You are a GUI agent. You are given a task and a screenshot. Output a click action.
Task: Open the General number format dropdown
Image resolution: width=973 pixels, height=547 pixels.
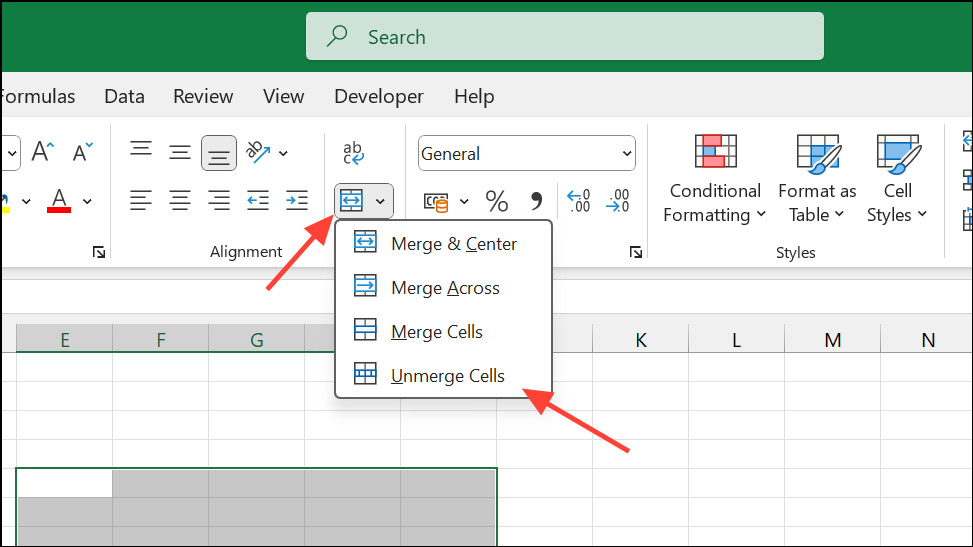click(526, 154)
